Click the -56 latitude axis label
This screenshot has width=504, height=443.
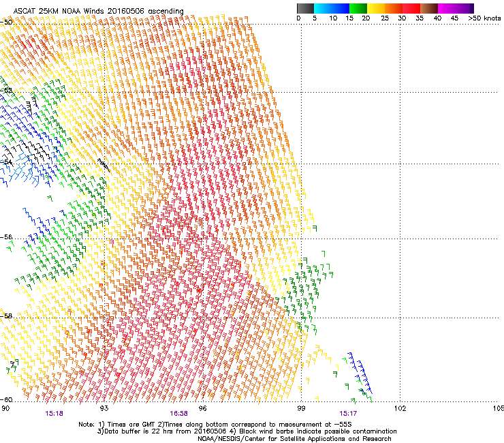(5, 236)
